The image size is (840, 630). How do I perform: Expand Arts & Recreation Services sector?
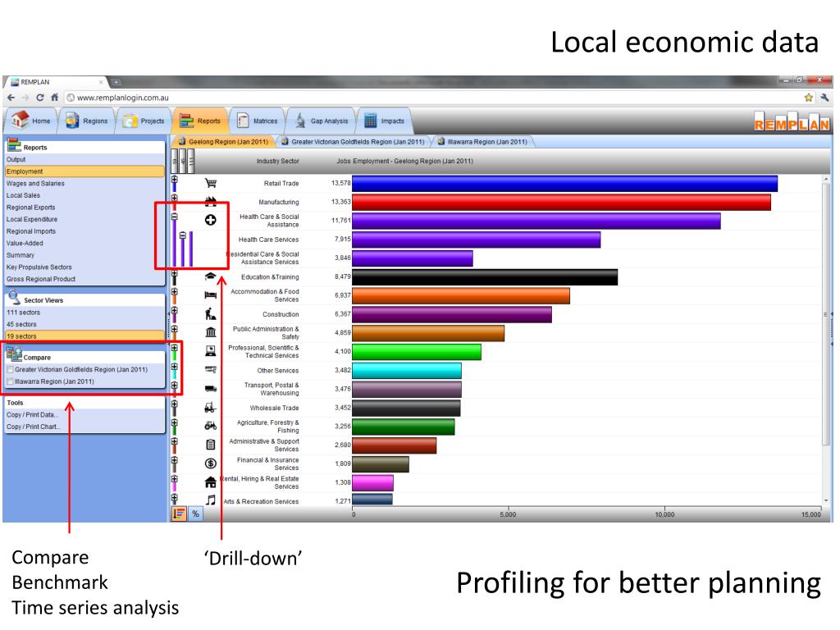pyautogui.click(x=174, y=498)
